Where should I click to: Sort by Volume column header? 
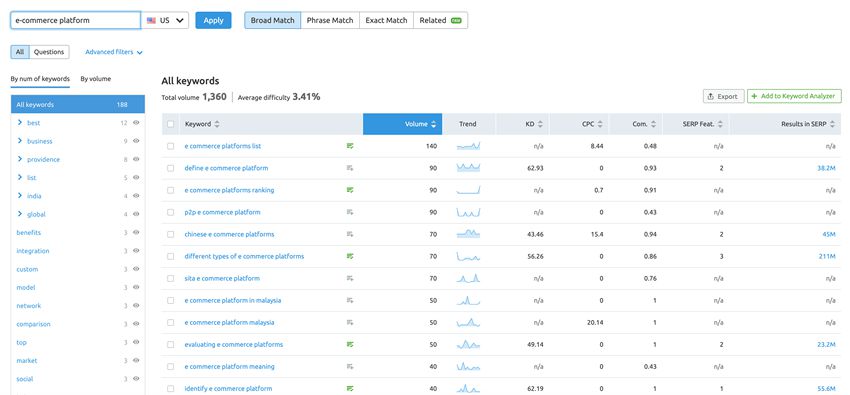coord(402,124)
